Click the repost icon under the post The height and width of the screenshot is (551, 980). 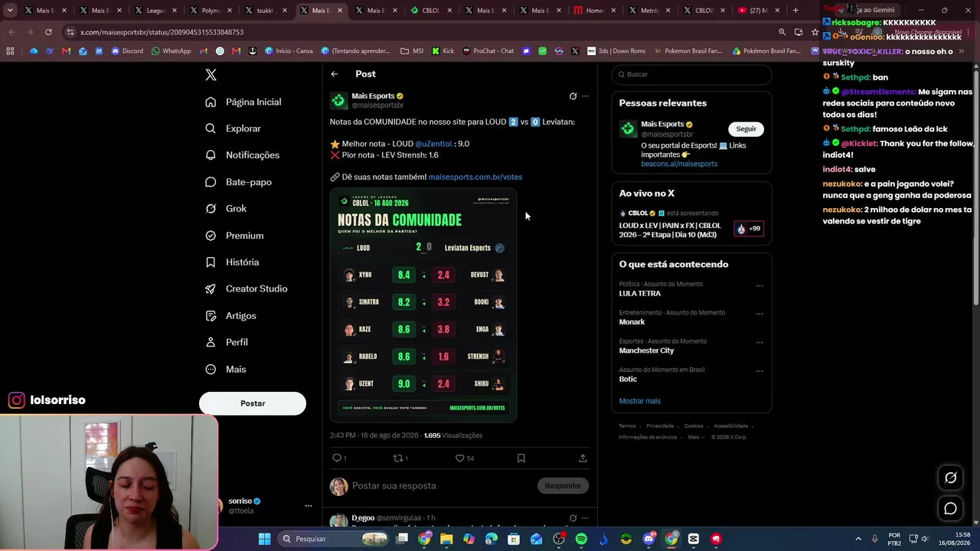click(x=400, y=458)
